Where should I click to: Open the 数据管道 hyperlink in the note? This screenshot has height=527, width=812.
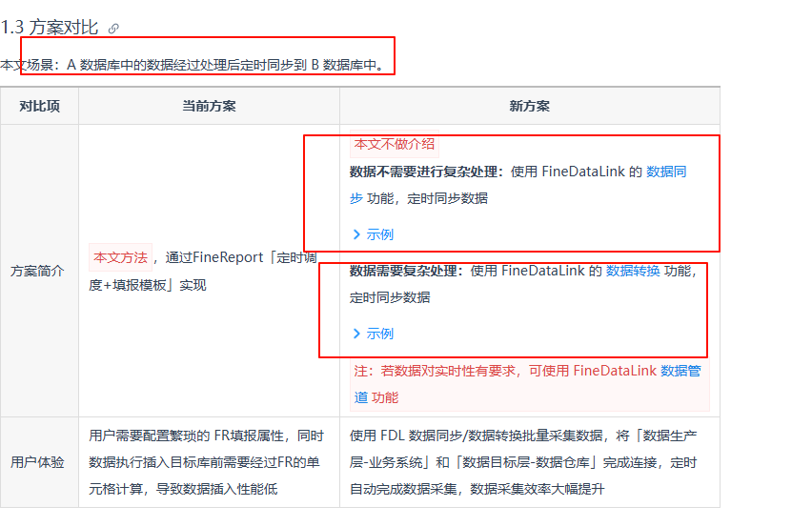(x=680, y=371)
